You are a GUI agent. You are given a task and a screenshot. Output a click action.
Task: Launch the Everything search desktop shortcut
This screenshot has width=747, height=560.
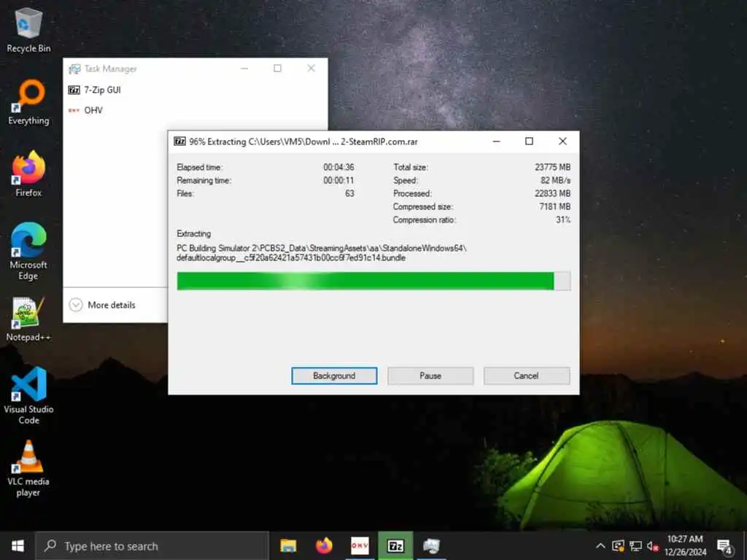[28, 103]
